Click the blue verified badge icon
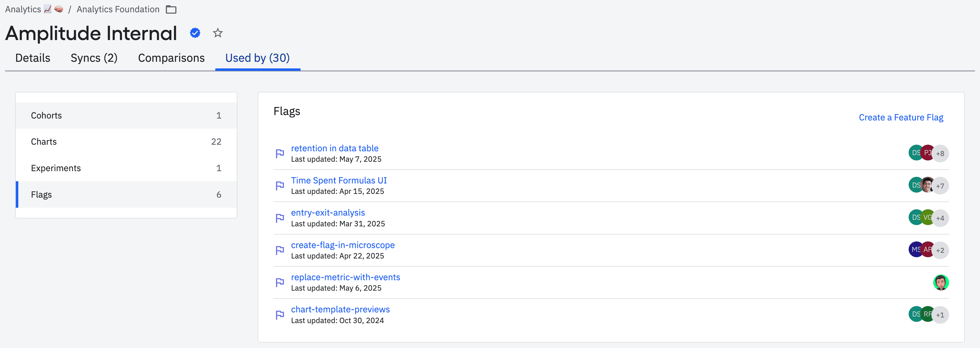This screenshot has height=348, width=980. 195,33
